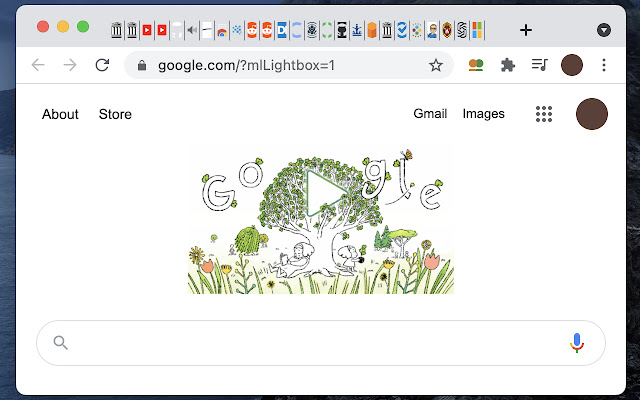Open the orange-green circles extension
This screenshot has width=640, height=400.
(476, 65)
